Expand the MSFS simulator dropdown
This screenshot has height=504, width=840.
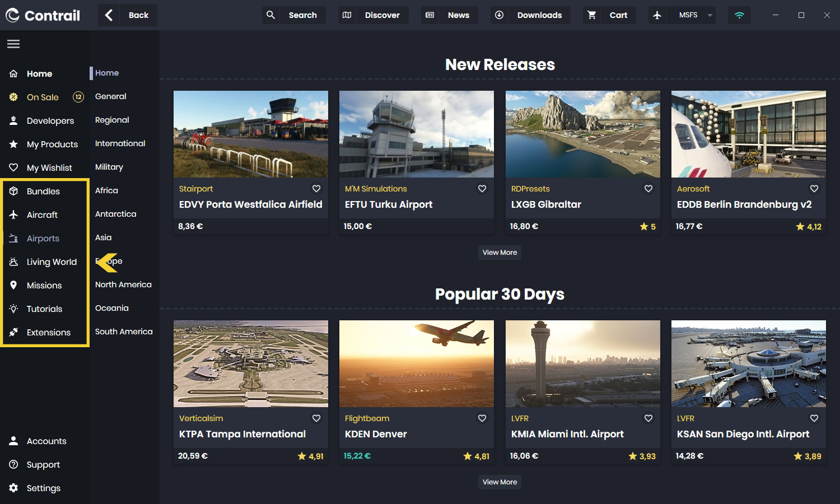click(710, 15)
